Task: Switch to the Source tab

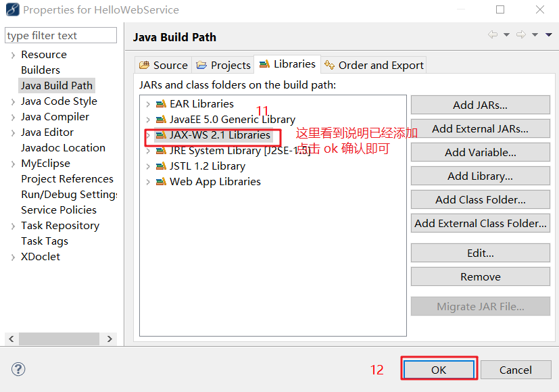Action: tap(164, 65)
